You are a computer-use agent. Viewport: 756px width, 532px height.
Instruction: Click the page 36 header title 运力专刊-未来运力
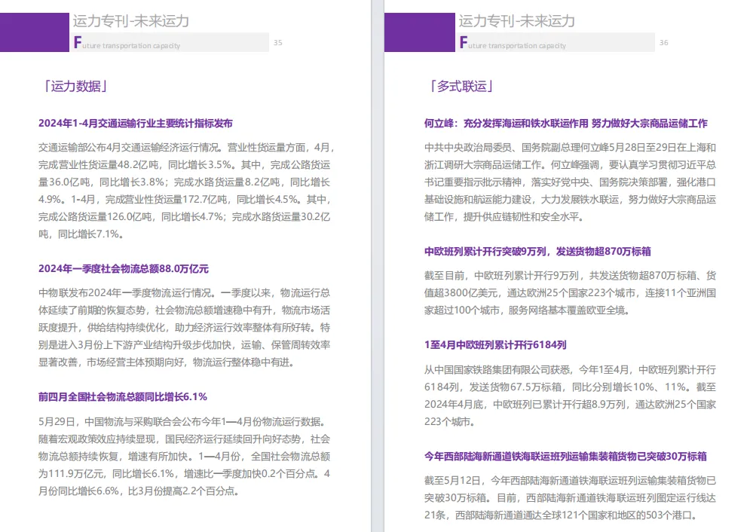pos(516,20)
